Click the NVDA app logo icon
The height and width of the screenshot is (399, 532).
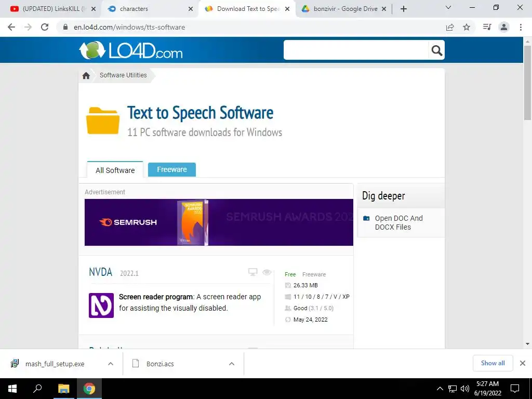(101, 305)
